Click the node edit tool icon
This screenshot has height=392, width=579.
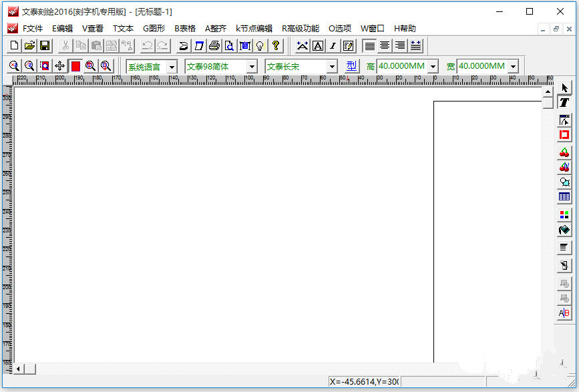pos(564,120)
